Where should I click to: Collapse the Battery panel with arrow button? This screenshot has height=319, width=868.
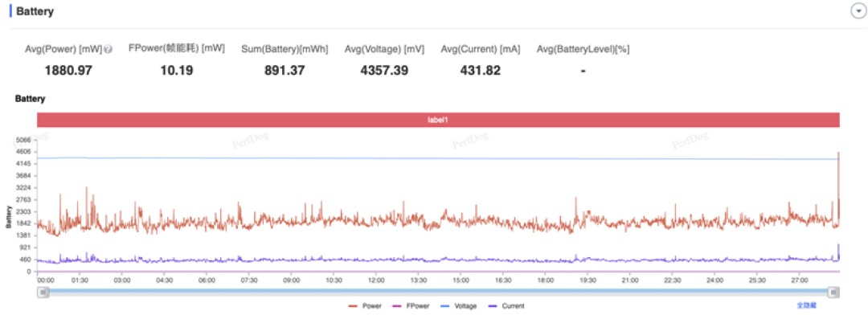point(858,11)
